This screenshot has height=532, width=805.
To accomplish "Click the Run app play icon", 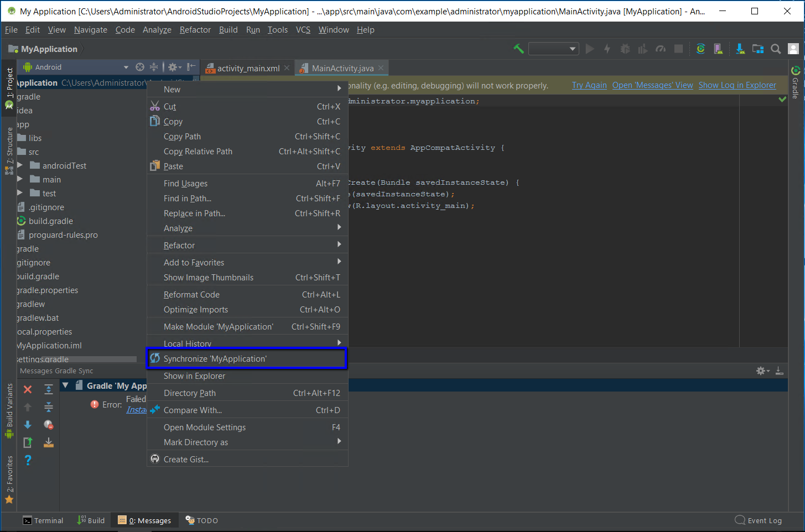I will pos(590,49).
